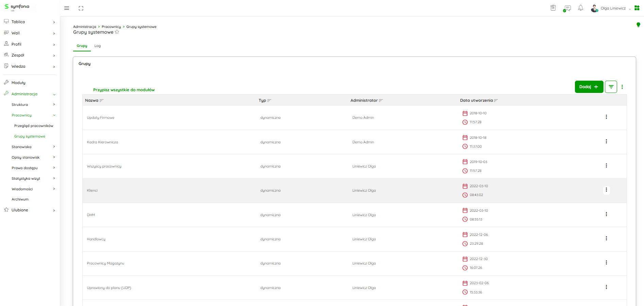Switch to Grupy tab
This screenshot has width=644, height=306.
[82, 46]
